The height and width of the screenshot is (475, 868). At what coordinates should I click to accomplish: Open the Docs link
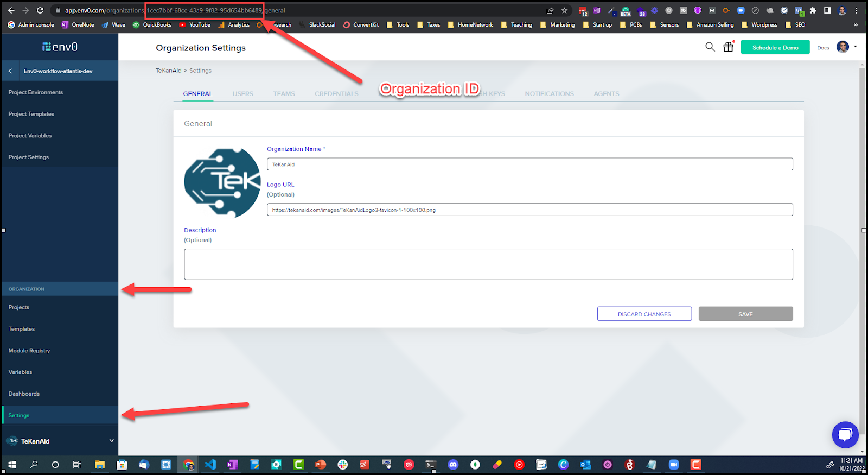coord(823,48)
